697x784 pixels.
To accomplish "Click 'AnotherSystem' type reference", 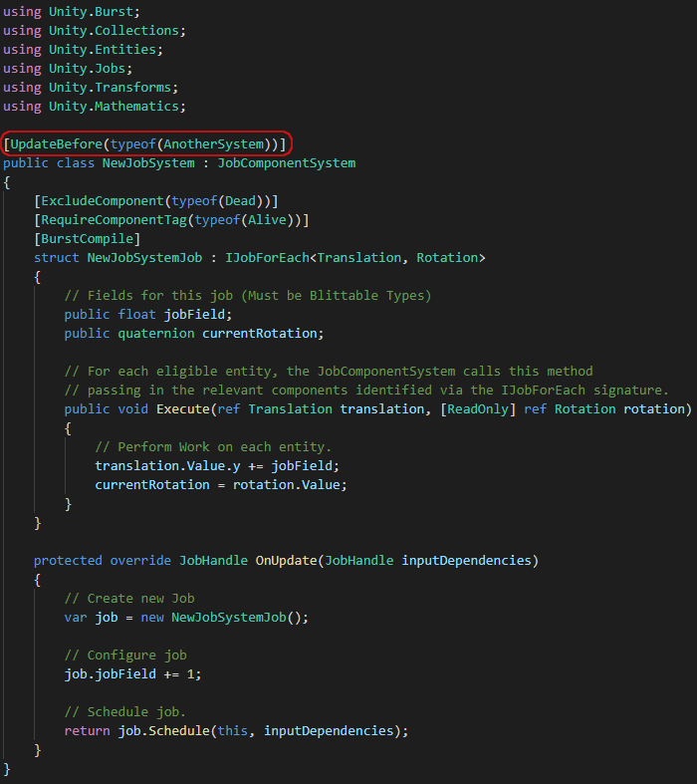I will (x=214, y=144).
